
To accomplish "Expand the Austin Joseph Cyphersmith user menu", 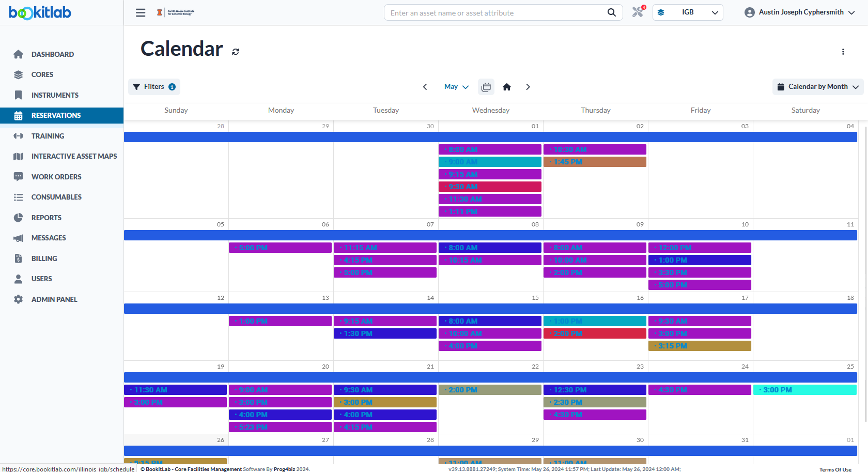I will 800,12.
